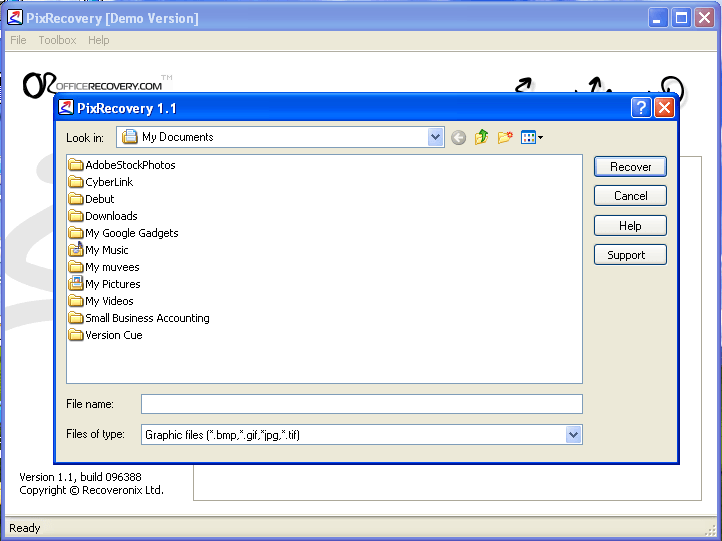The height and width of the screenshot is (541, 722).
Task: Click the Support button
Action: (x=630, y=255)
